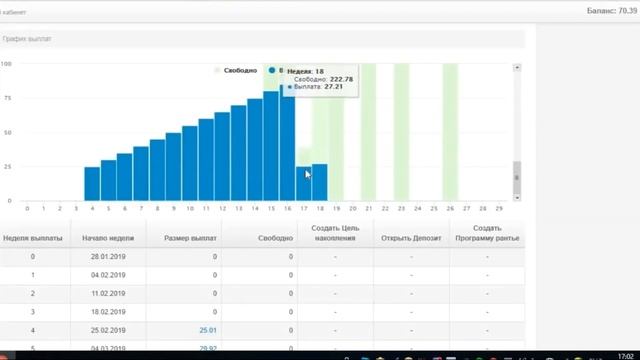Click the green free-funds column at week 23
The width and height of the screenshot is (640, 360).
pyautogui.click(x=401, y=132)
